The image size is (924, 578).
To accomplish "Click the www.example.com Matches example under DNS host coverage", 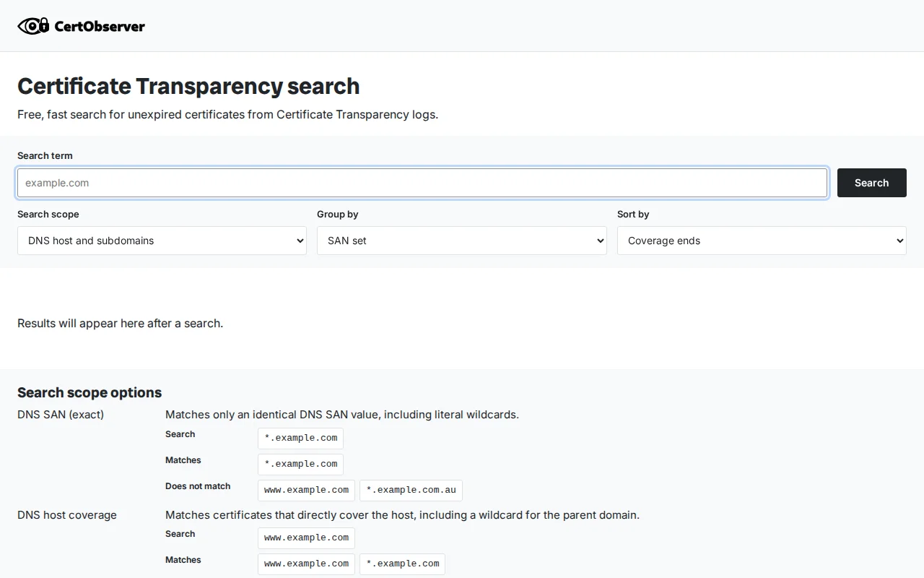I will pos(306,564).
